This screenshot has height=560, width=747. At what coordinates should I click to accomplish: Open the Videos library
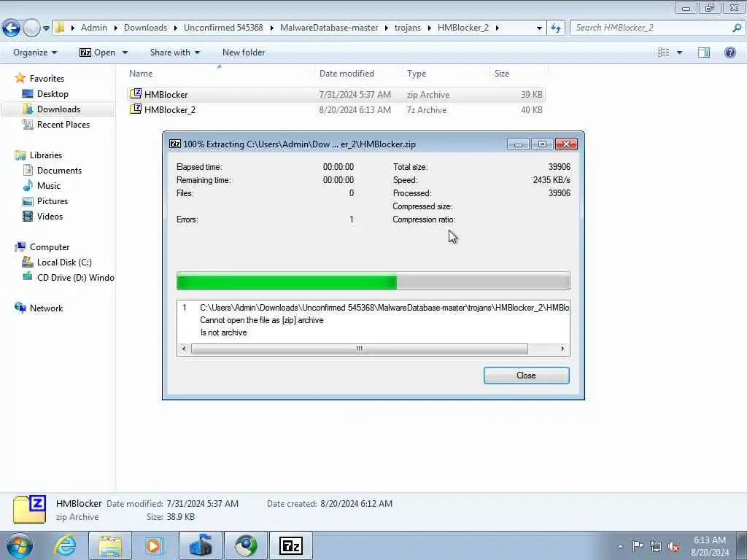pos(50,216)
